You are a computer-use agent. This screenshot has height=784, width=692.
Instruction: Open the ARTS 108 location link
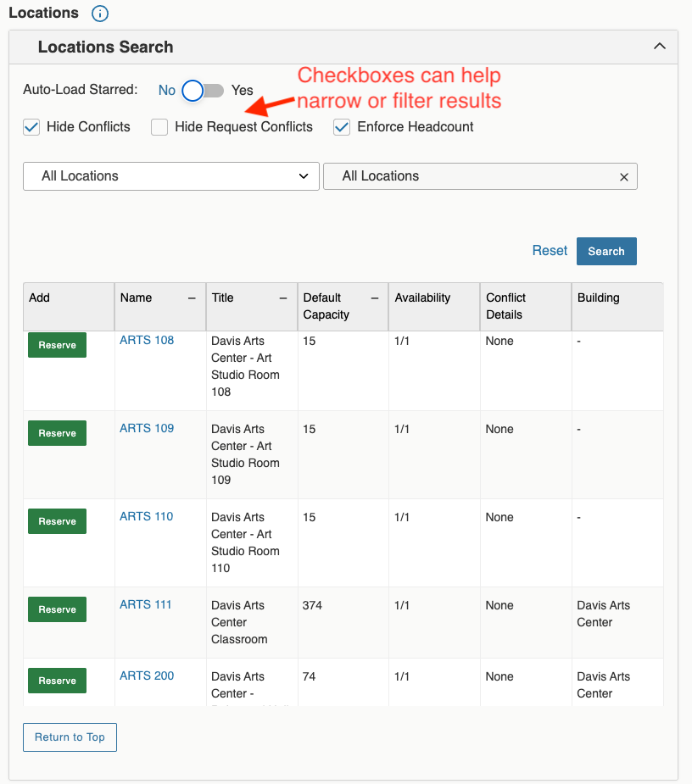146,340
